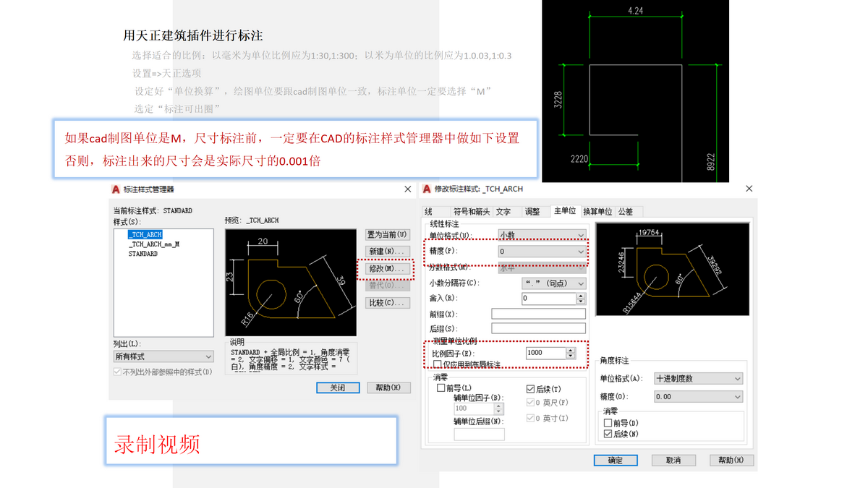Click 新建(N) to create a new style

click(x=388, y=251)
